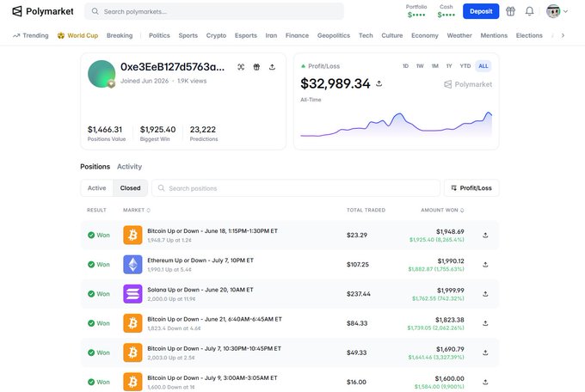
Task: Open the notifications bell
Action: pyautogui.click(x=529, y=11)
